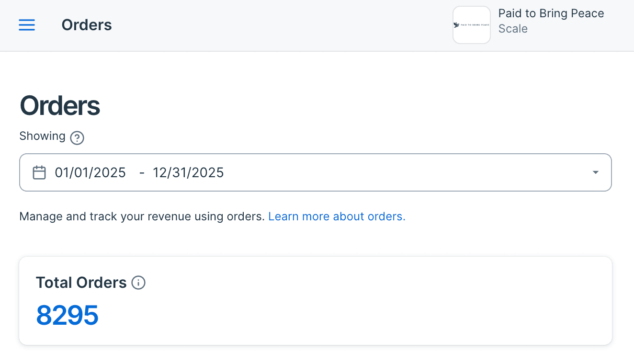Open the Learn more about orders link
This screenshot has width=634, height=364.
[x=337, y=216]
